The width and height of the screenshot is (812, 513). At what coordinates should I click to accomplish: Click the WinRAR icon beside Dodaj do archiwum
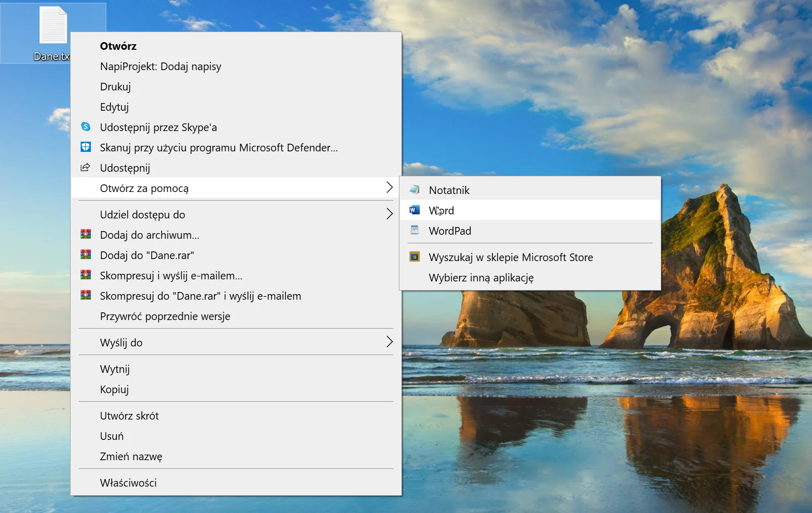tap(86, 234)
